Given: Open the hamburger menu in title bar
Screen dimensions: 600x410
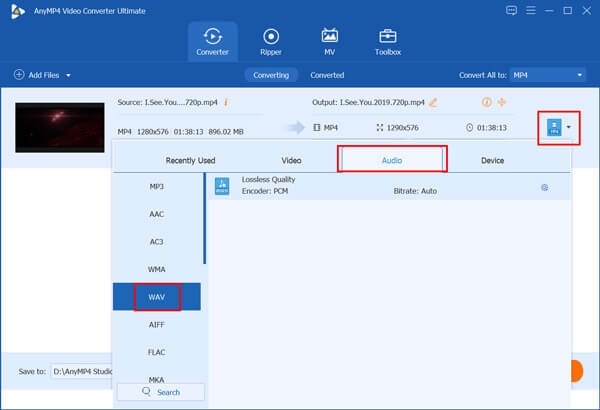Looking at the screenshot, I should (x=531, y=10).
